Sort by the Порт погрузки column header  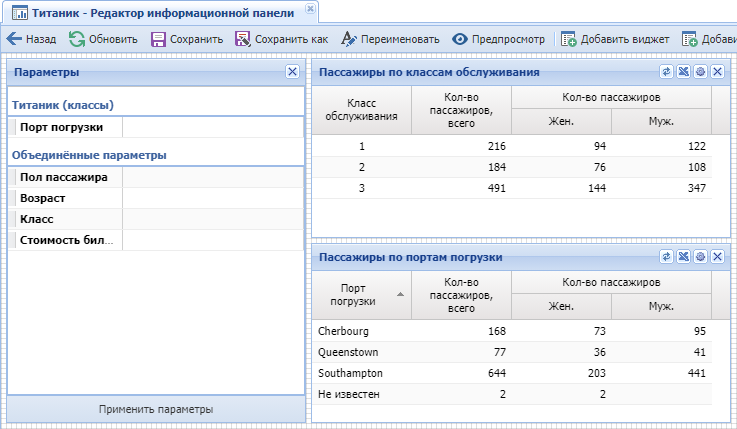(361, 295)
